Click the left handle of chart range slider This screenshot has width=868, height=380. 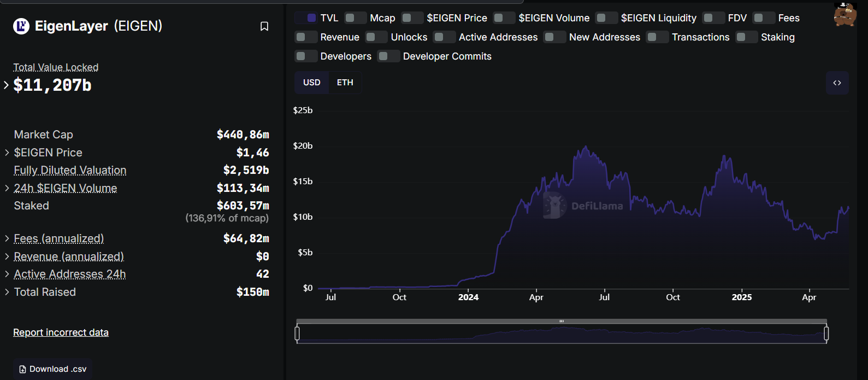[297, 333]
